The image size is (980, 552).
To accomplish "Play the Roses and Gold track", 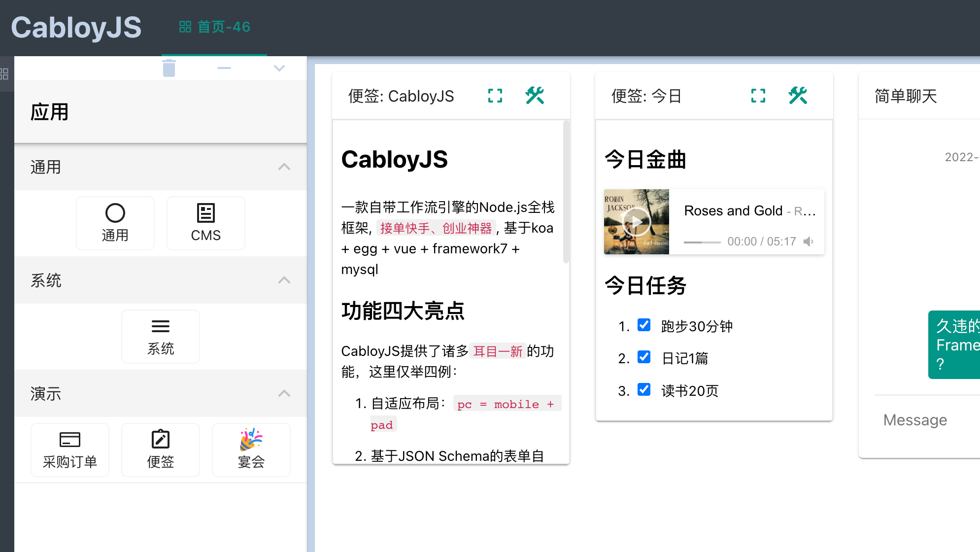I will [637, 222].
